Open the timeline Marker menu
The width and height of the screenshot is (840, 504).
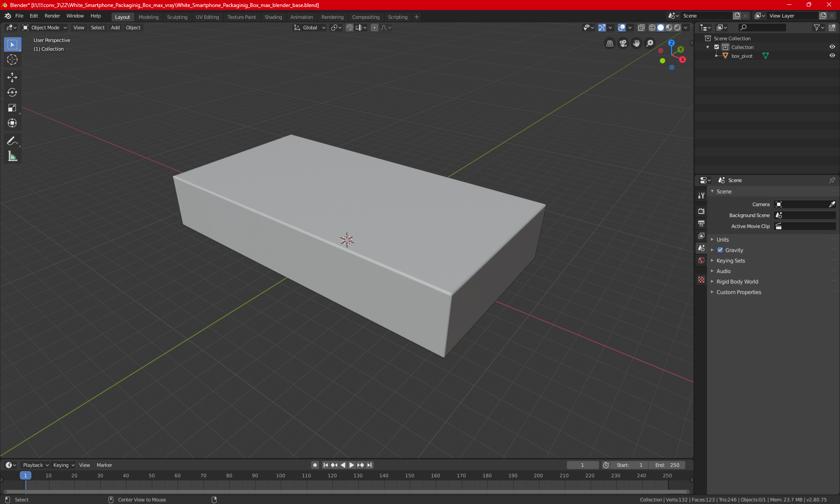click(x=104, y=465)
